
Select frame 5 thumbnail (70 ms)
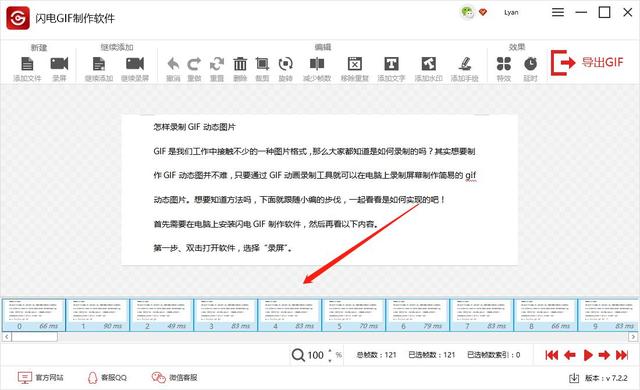354,315
